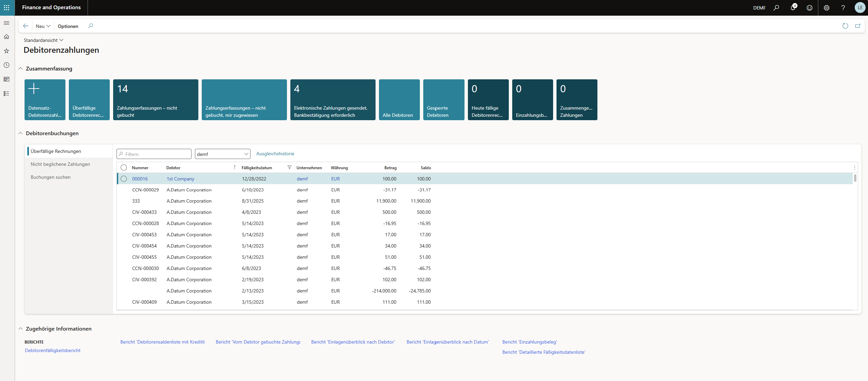Collapse the Zusammenfassung section
Viewport: 868px width, 381px height.
pyautogui.click(x=20, y=69)
